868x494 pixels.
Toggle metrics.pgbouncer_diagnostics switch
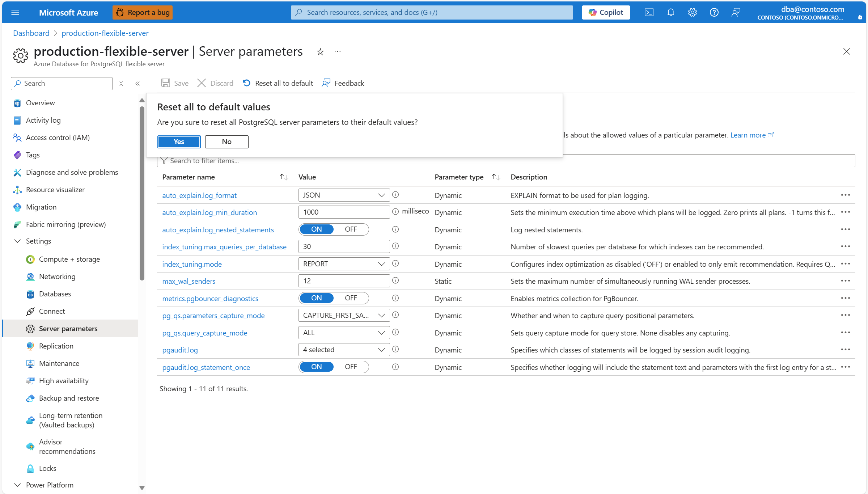coord(334,298)
